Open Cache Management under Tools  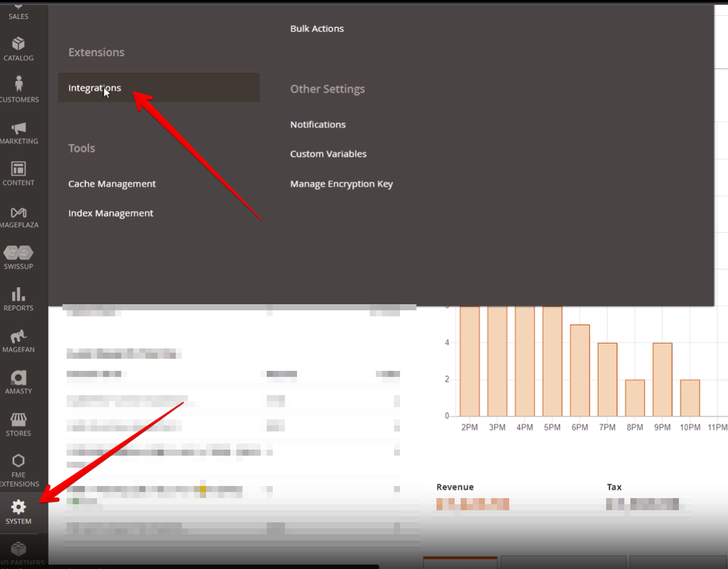point(112,184)
